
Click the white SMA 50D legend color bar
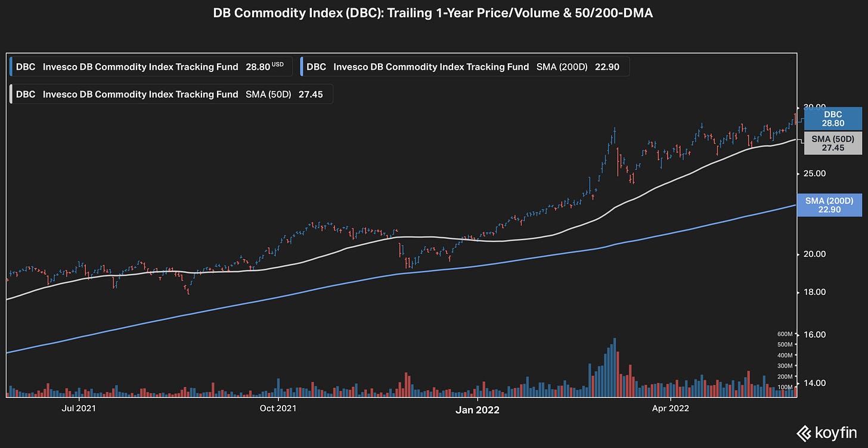pos(11,94)
